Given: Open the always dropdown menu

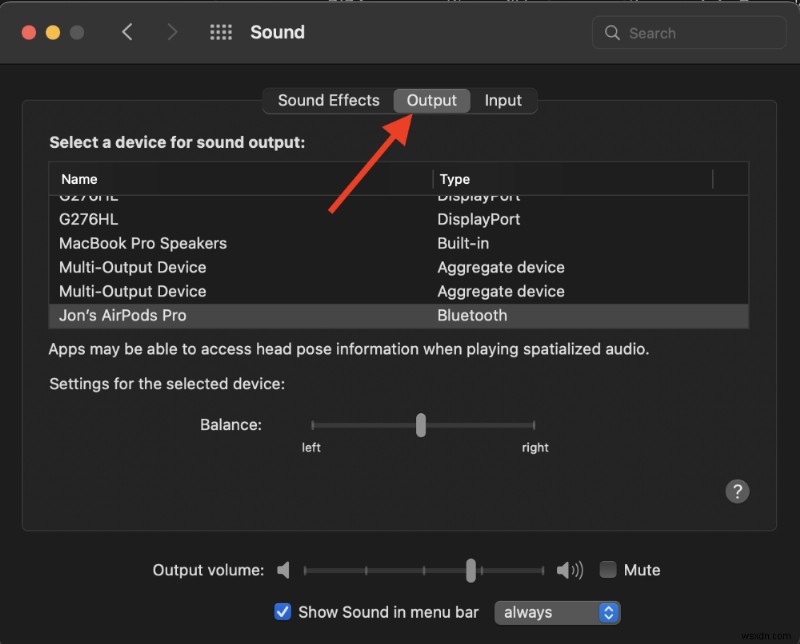Looking at the screenshot, I should (x=557, y=612).
